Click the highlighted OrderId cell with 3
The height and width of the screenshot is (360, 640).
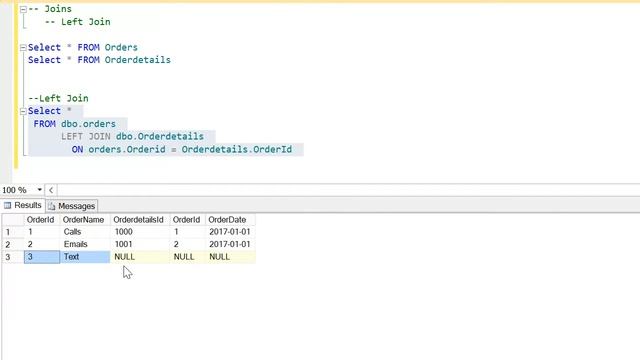[x=42, y=257]
